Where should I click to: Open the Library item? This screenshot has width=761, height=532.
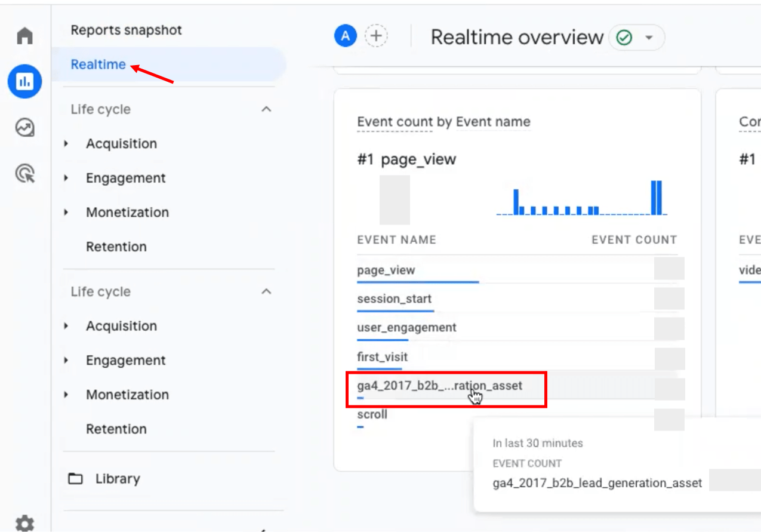(118, 479)
